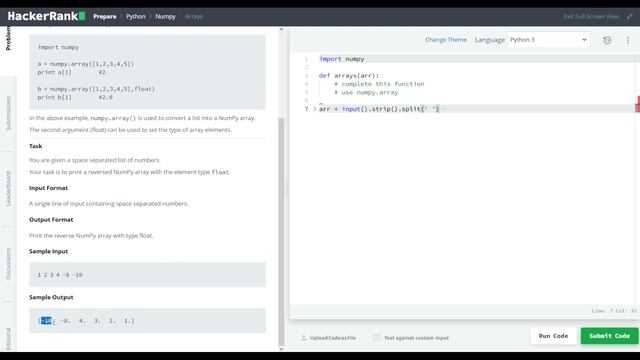Enable Test against custom input checkbox
This screenshot has width=640, height=360.
[376, 338]
